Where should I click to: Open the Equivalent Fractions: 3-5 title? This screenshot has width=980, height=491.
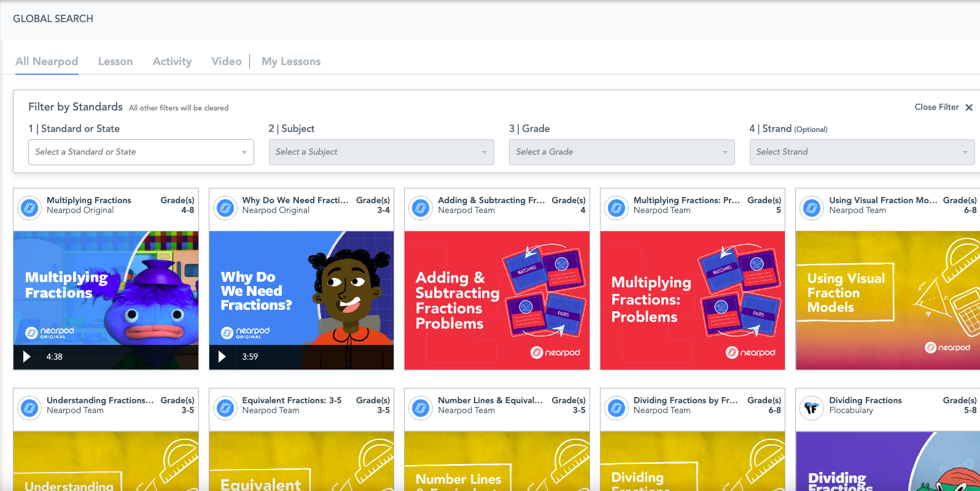292,400
